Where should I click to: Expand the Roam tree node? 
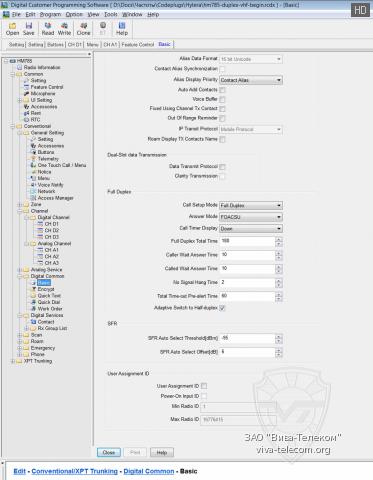coord(20,342)
